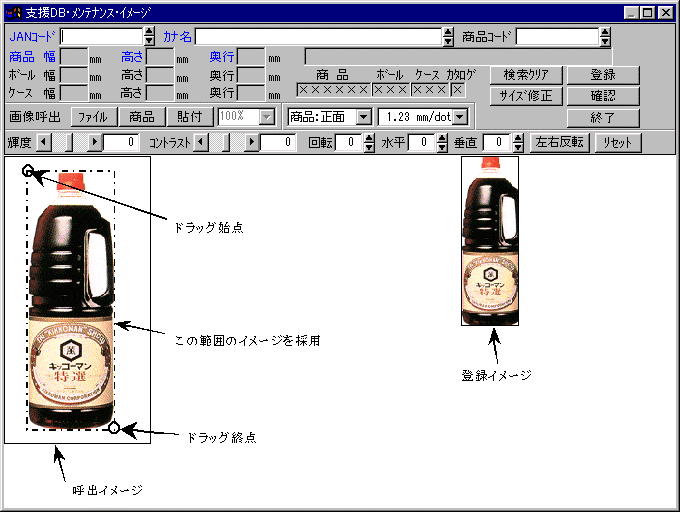Viewport: 680px width, 512px height.
Task: Maximize the 支援DB window
Action: coord(647,13)
